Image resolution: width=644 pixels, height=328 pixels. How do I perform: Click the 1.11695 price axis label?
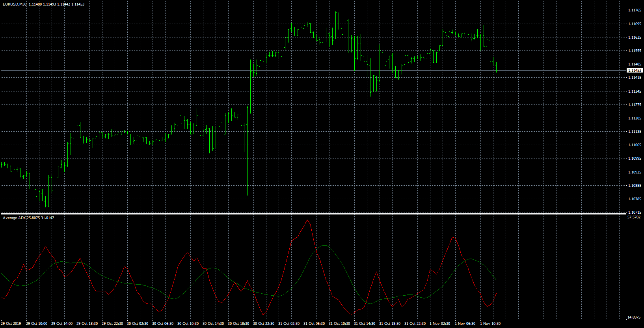click(x=635, y=24)
